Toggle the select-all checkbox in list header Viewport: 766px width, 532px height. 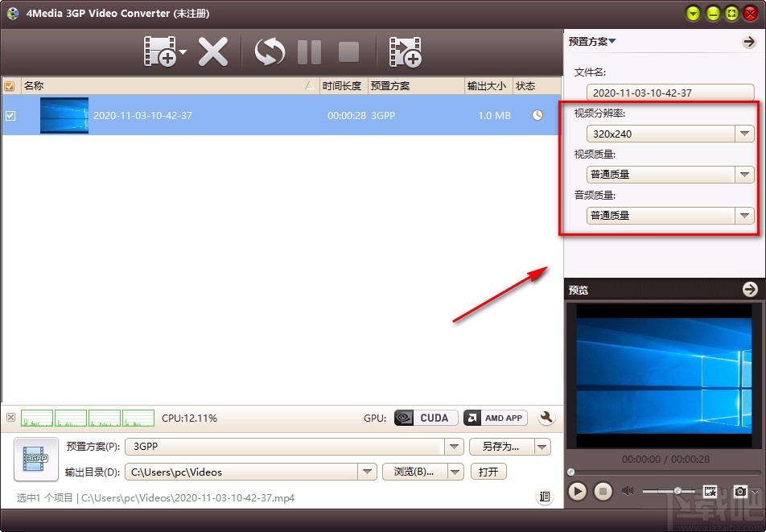pyautogui.click(x=10, y=85)
